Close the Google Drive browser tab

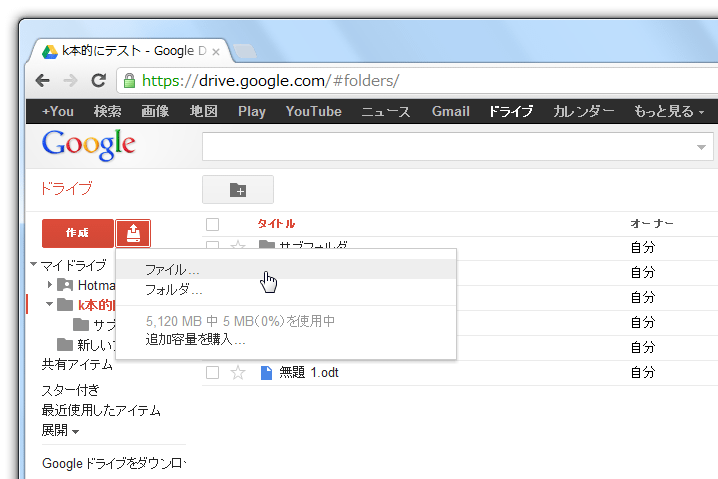click(x=216, y=52)
